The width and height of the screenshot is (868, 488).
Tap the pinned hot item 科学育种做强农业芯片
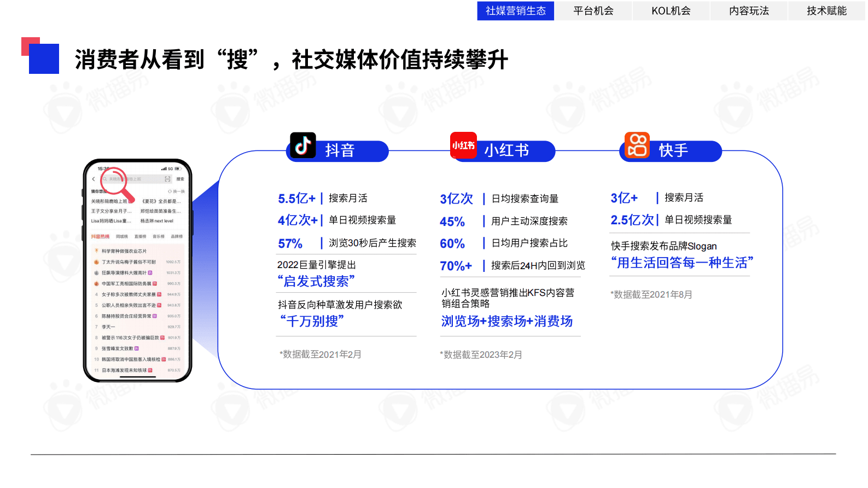124,251
